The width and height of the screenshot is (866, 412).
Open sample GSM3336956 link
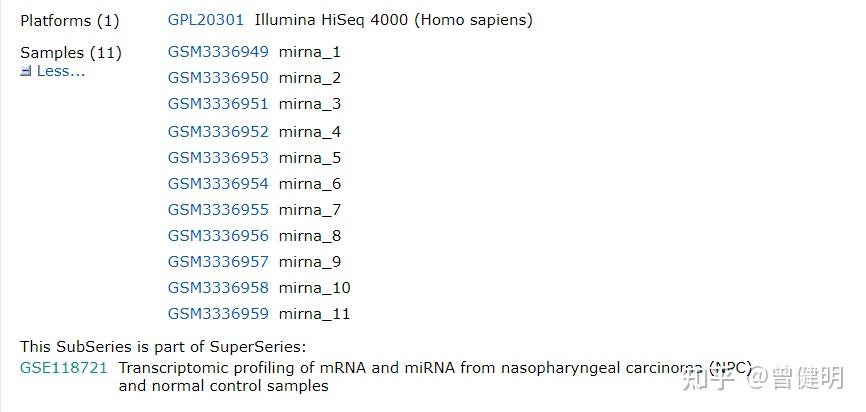[x=218, y=235]
